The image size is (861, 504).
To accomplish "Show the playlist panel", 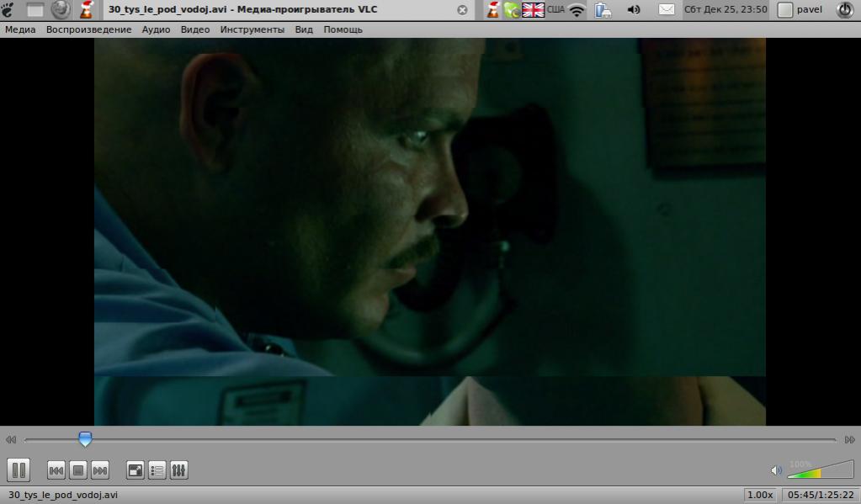I will click(x=157, y=470).
